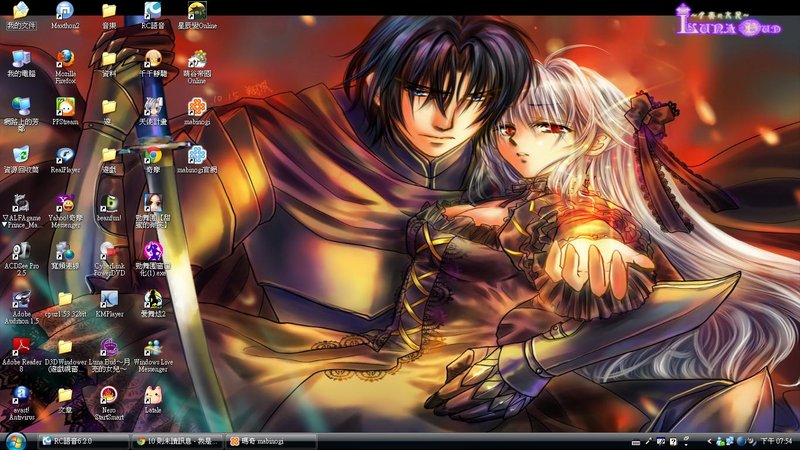Select the KMPlayer desktop icon

tap(109, 299)
